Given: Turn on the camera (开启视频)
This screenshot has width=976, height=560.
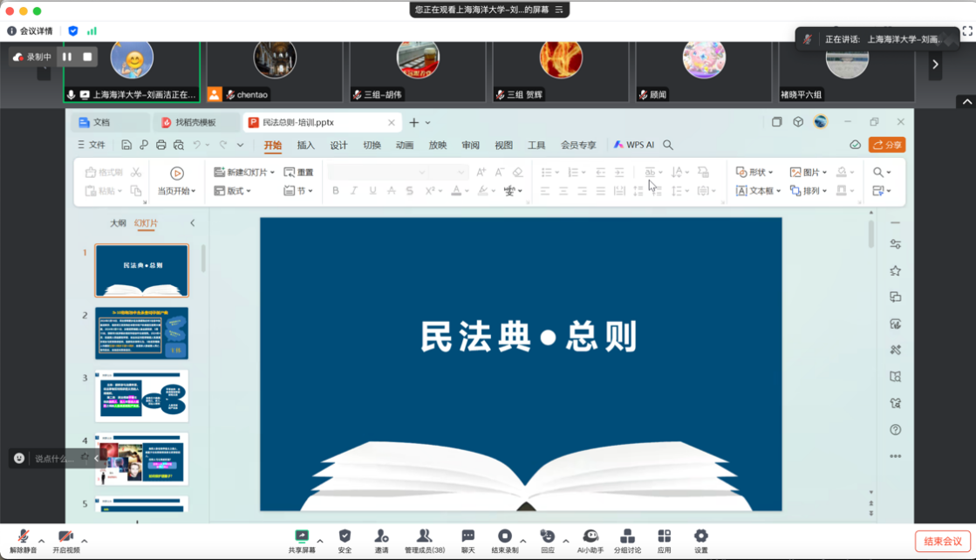Looking at the screenshot, I should point(65,536).
